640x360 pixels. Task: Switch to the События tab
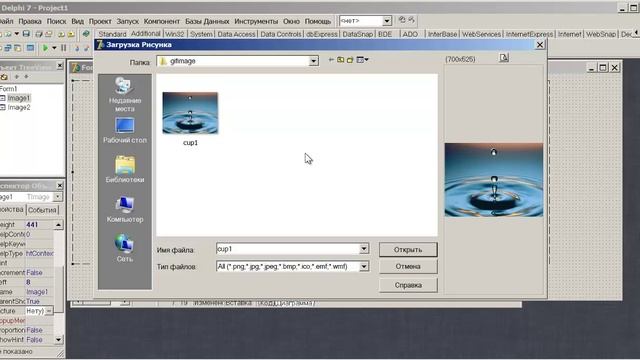pyautogui.click(x=42, y=210)
